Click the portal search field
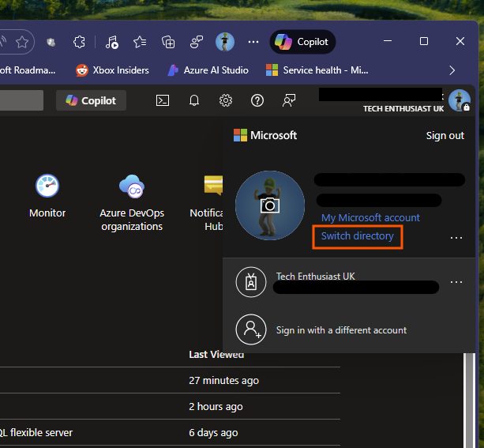 pos(21,100)
